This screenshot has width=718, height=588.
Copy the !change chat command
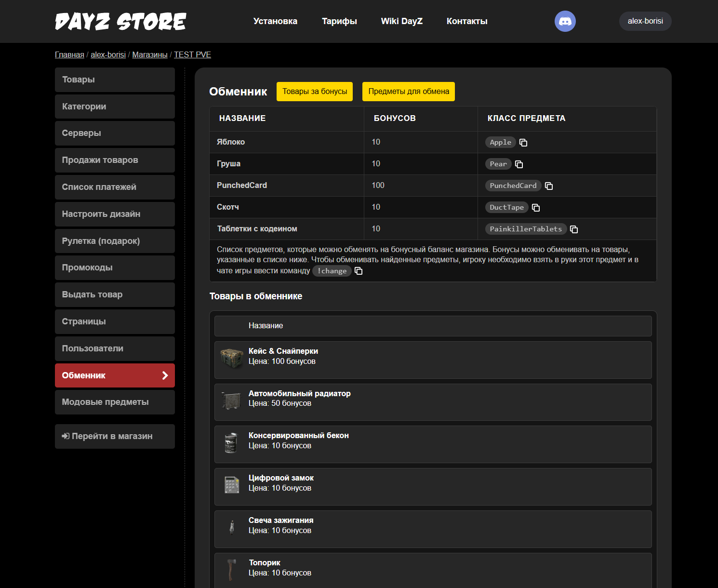[x=359, y=271]
